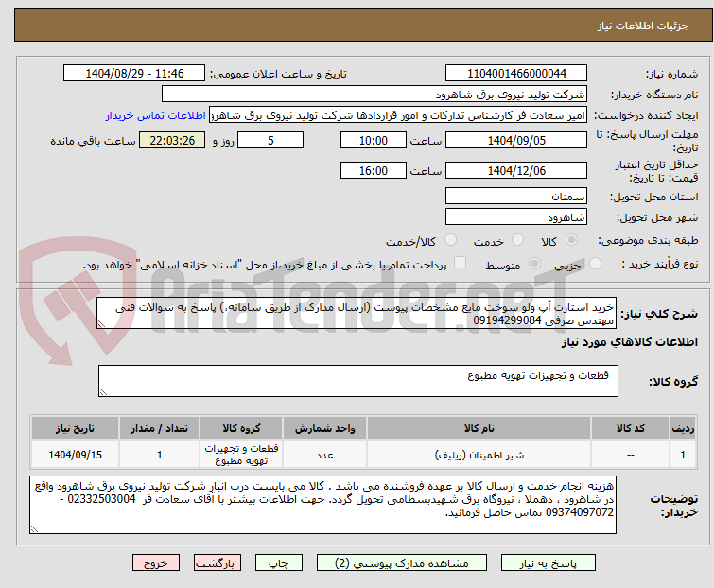Click the کد کالا column header
Image resolution: width=714 pixels, height=588 pixels.
(630, 428)
